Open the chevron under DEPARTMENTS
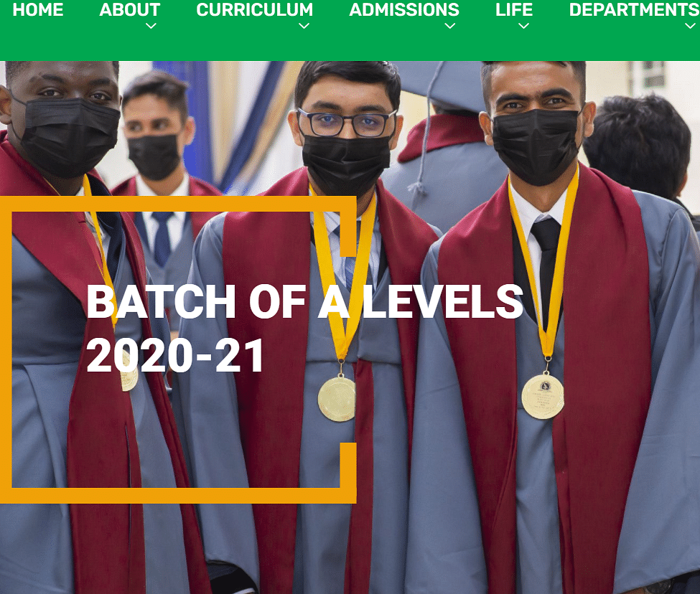Image resolution: width=700 pixels, height=594 pixels. click(690, 26)
